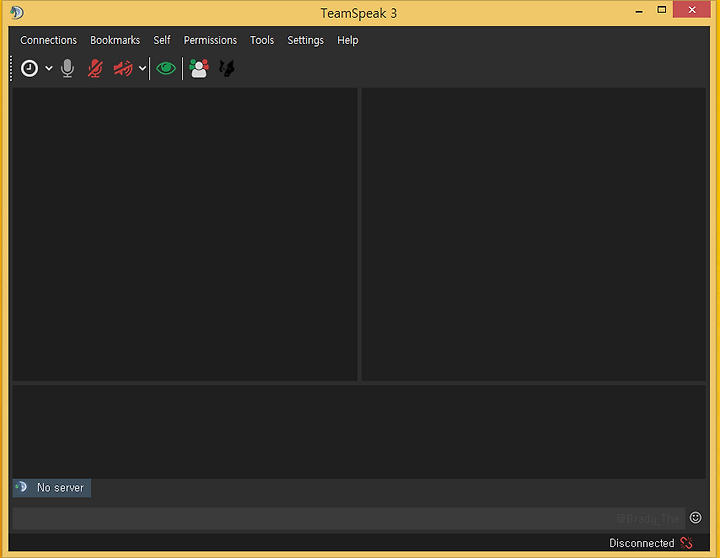Click the red disconnected link icon
This screenshot has height=558, width=720.
click(686, 543)
